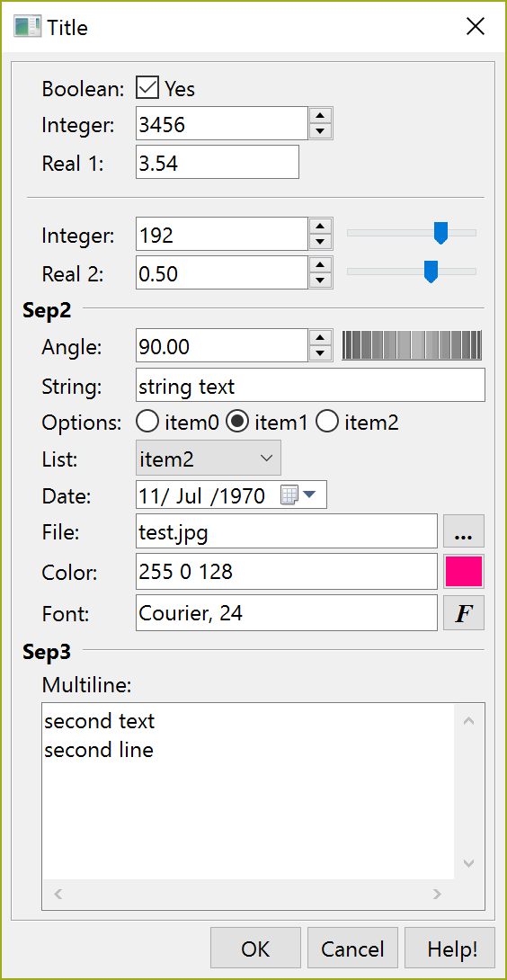Screen dimensions: 507x980
Task: Select the item0 radio option
Action: pos(147,423)
